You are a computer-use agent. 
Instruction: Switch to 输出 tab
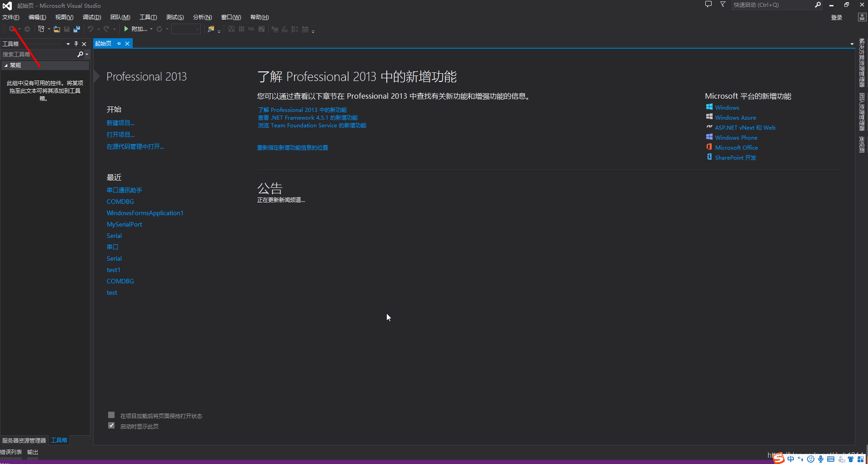tap(33, 452)
